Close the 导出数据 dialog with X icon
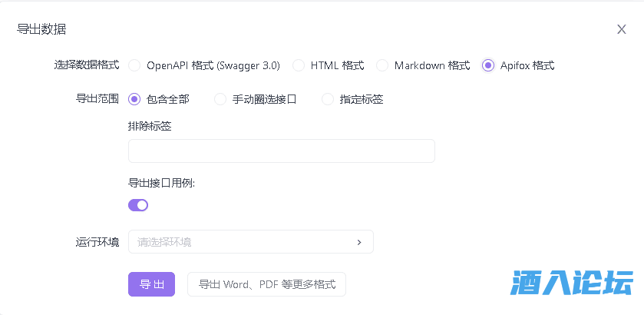The width and height of the screenshot is (644, 315). click(x=622, y=29)
